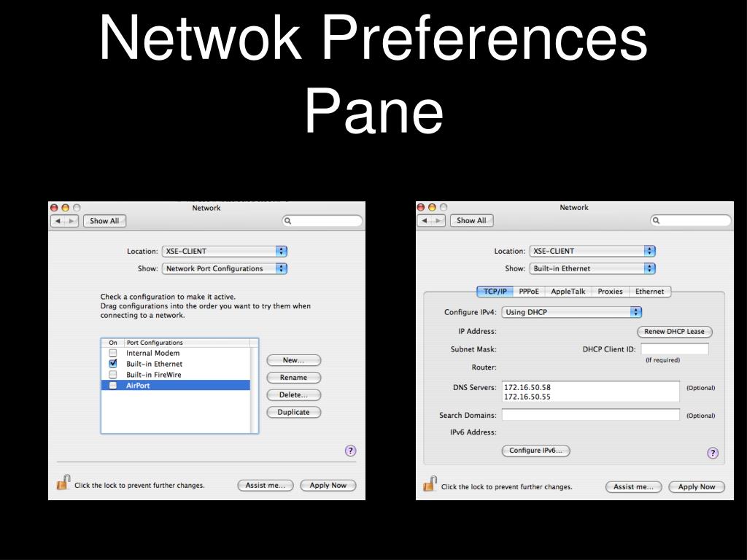Click Assist me... in left Network window
This screenshot has height=560, width=747.
pos(266,485)
